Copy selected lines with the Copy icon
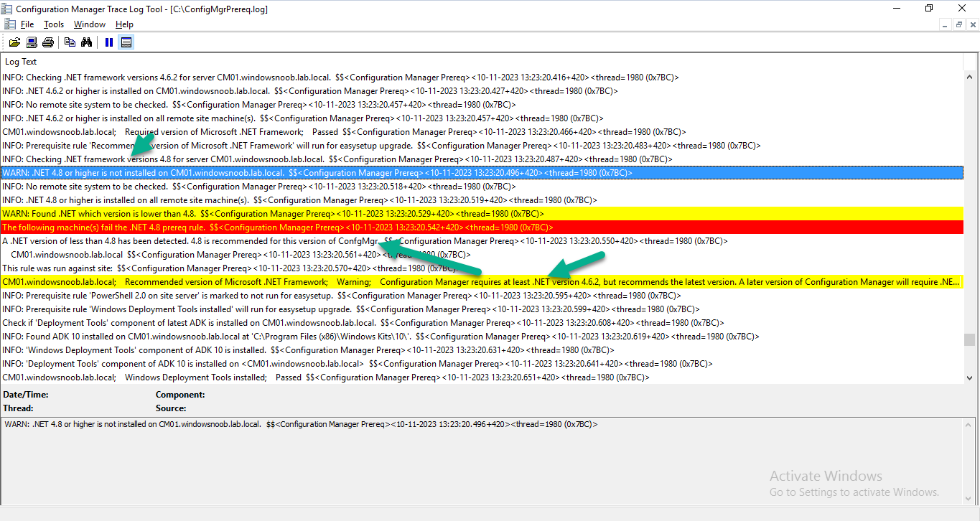The height and width of the screenshot is (521, 980). click(x=70, y=42)
